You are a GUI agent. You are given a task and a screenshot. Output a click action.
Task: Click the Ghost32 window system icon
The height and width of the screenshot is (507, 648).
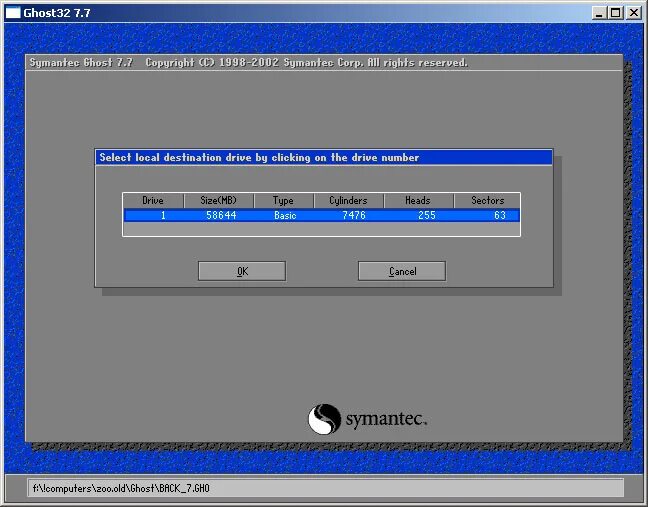click(12, 13)
